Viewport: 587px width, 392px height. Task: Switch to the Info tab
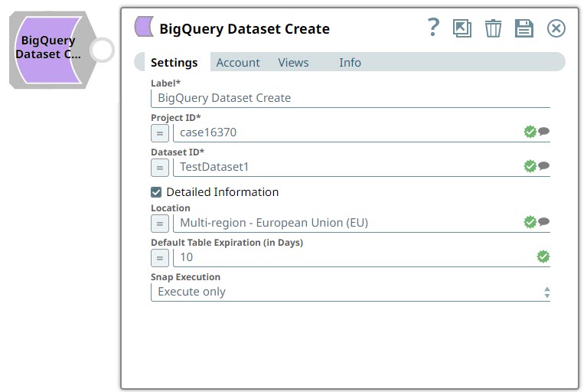(350, 63)
